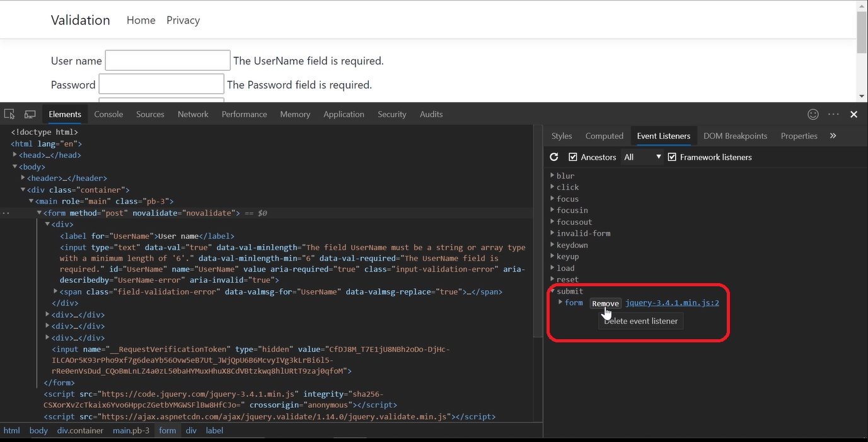Click div.container in the breadcrumb bar

pyautogui.click(x=80, y=431)
